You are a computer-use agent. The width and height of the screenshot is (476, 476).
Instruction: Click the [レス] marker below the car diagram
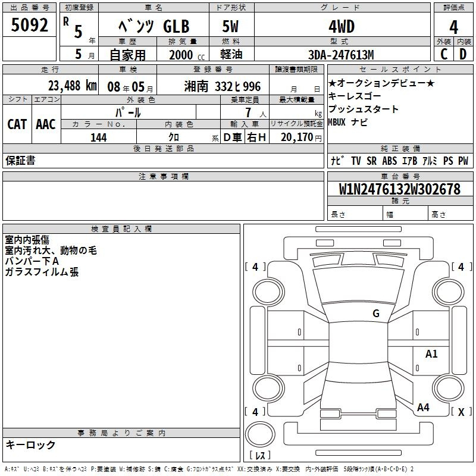(259, 456)
